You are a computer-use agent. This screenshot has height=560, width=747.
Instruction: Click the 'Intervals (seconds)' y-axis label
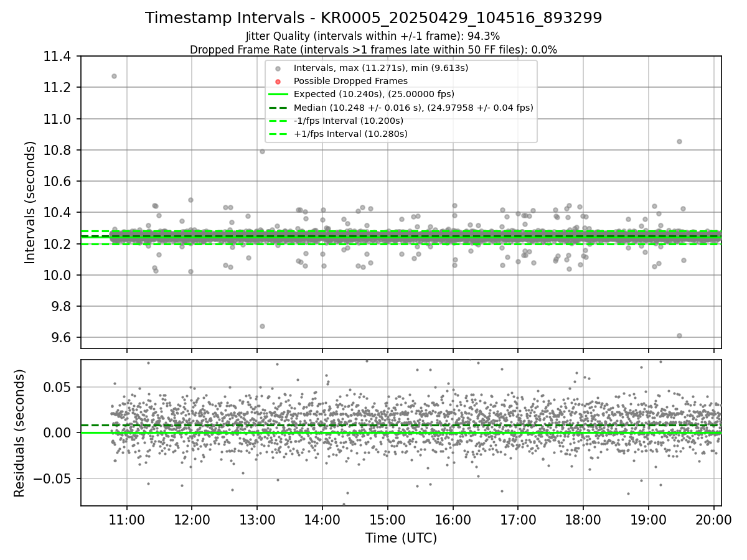point(31,202)
